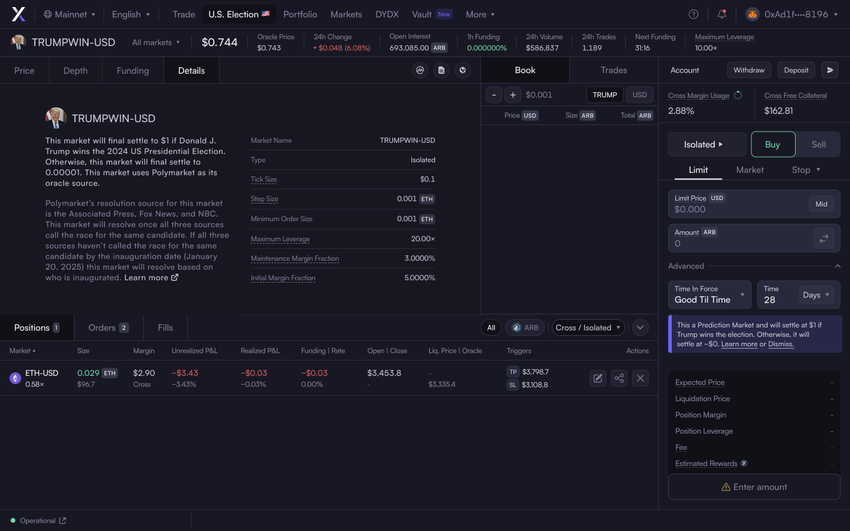850x531 pixels.
Task: Click the wallet fox avatar icon
Action: click(752, 14)
